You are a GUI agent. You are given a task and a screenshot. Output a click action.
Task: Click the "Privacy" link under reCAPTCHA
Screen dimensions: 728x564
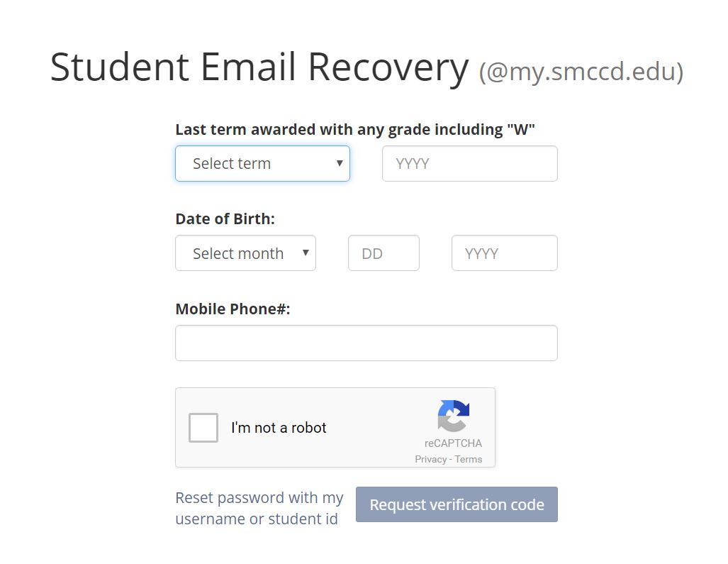(430, 459)
